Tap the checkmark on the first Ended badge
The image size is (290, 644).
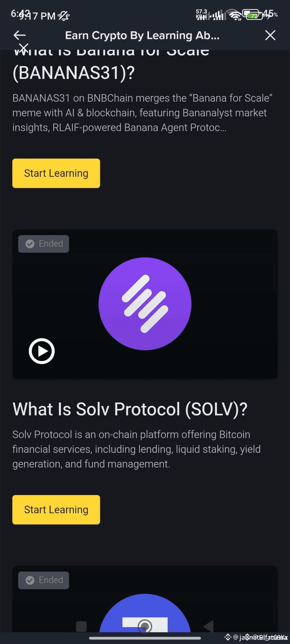tap(30, 244)
